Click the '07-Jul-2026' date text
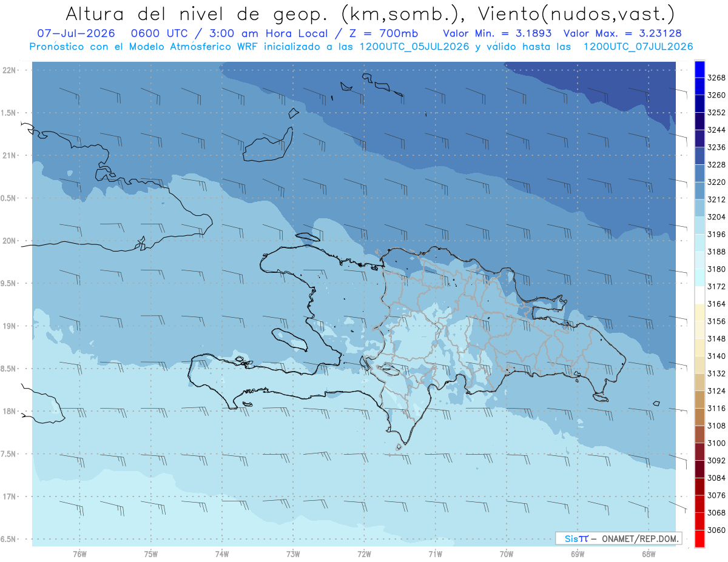 pyautogui.click(x=76, y=33)
